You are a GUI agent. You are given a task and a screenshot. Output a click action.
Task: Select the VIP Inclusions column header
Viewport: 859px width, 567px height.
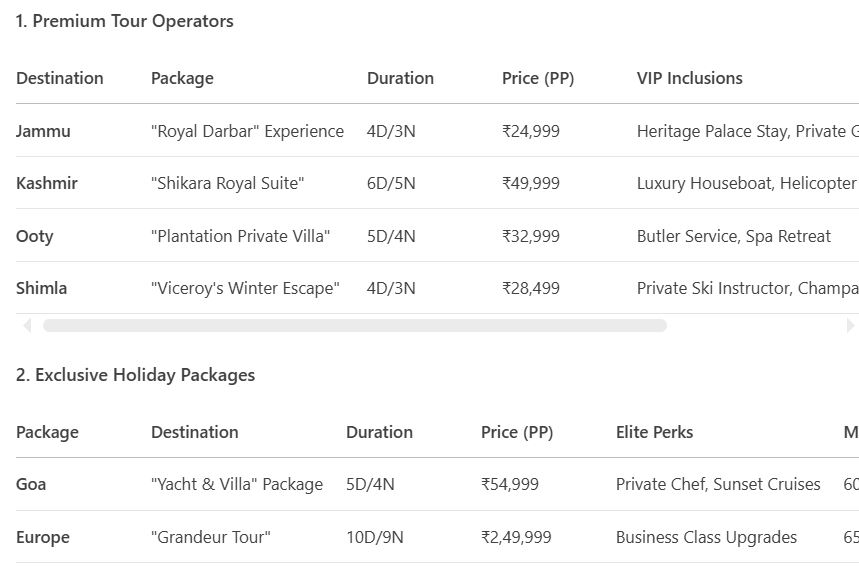pos(690,78)
